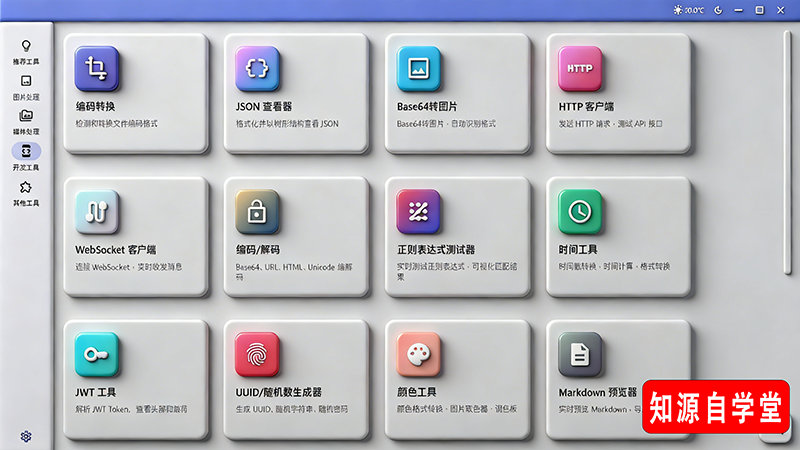
Task: Click the Markdown 预览器 title text
Action: [598, 392]
